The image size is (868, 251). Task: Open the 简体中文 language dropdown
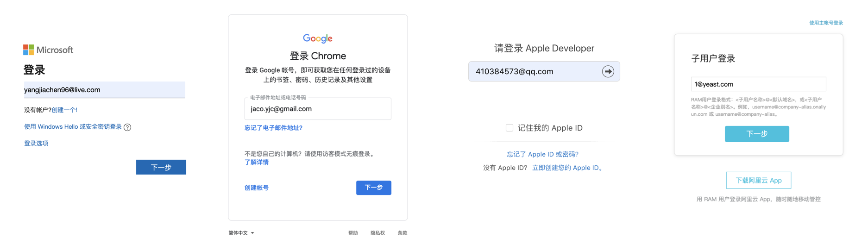(x=241, y=233)
